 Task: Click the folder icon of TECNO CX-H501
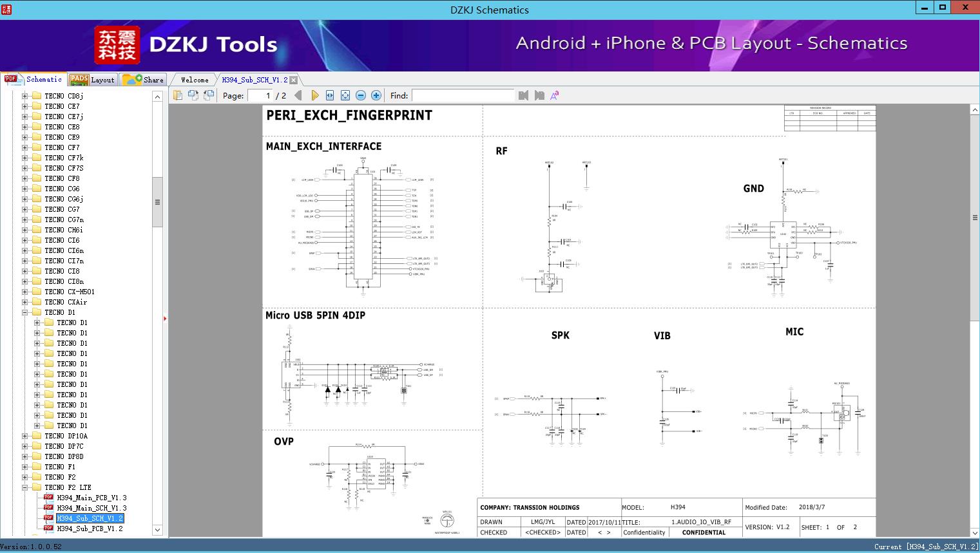37,292
